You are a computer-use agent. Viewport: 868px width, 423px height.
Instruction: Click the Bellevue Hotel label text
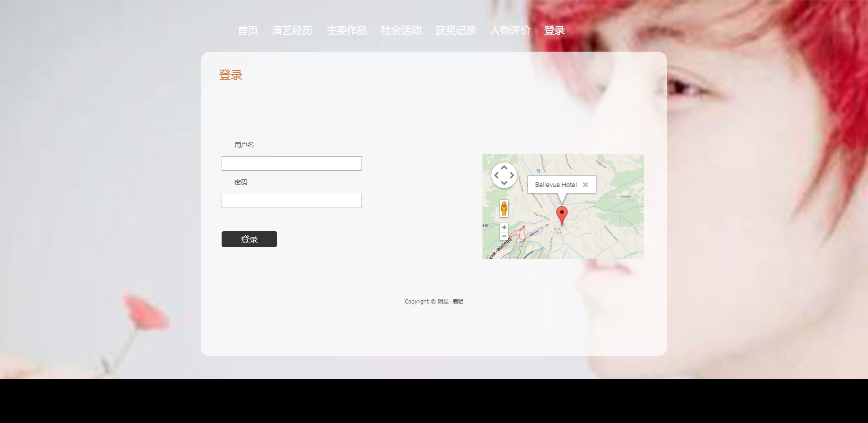[x=556, y=185]
